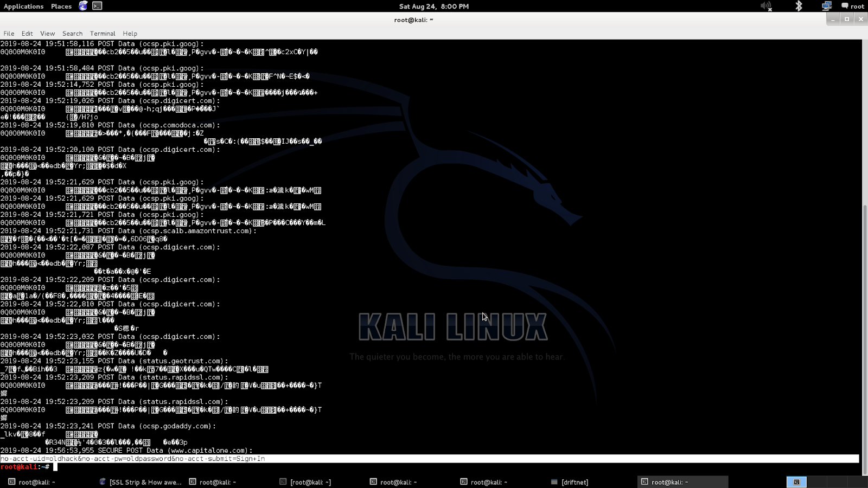Switch to SSL Strip browser window in taskbar

(x=140, y=481)
